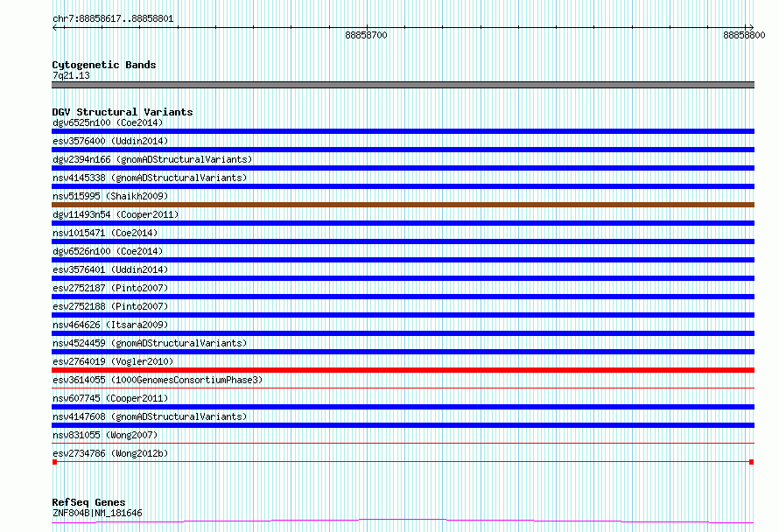779x532 pixels.
Task: Select the blue bar under dgv6525n100
Action: coord(403,131)
